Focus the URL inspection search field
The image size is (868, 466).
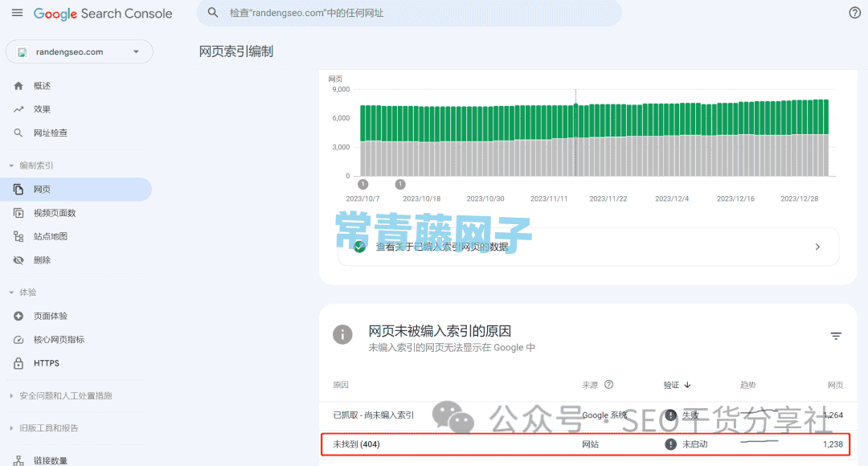pyautogui.click(x=409, y=13)
